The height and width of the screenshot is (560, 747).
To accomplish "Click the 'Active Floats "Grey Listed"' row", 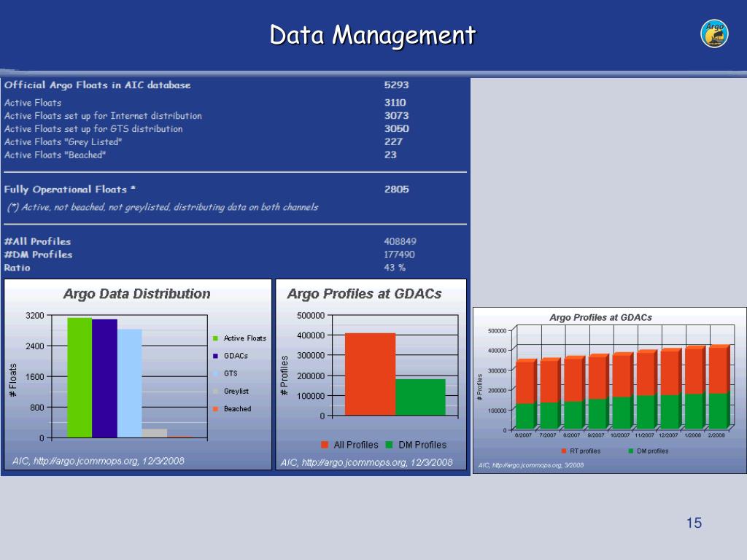I will tap(236, 142).
